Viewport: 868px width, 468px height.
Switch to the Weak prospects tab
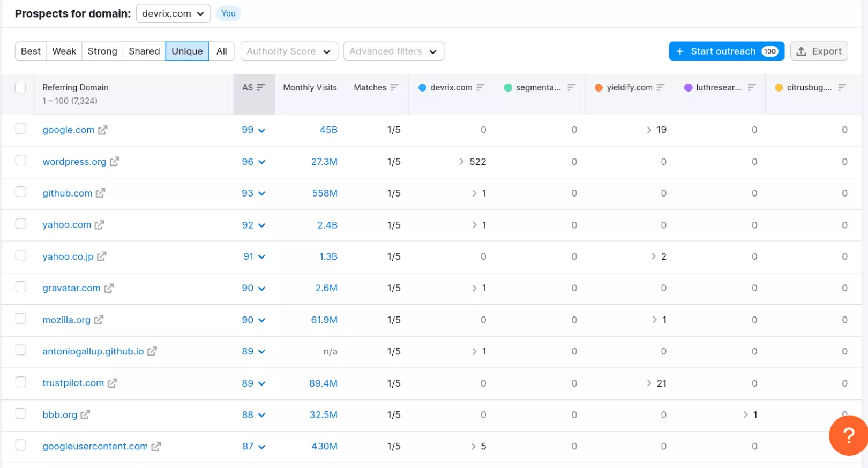(64, 51)
